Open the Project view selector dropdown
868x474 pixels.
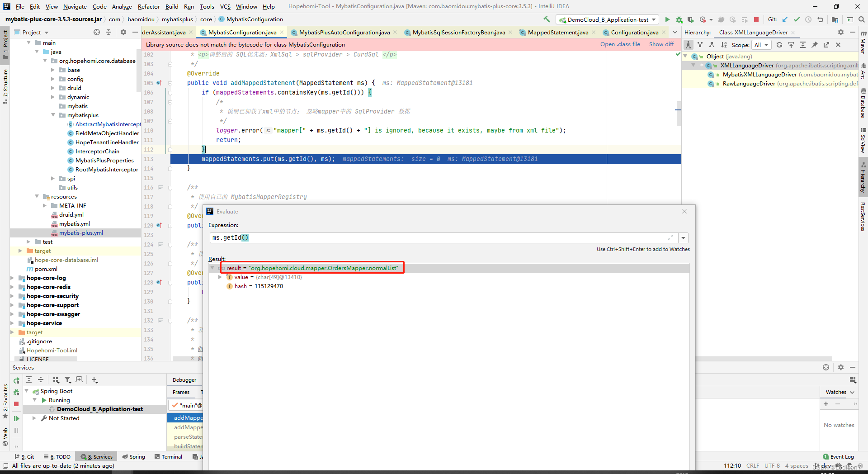[32, 32]
